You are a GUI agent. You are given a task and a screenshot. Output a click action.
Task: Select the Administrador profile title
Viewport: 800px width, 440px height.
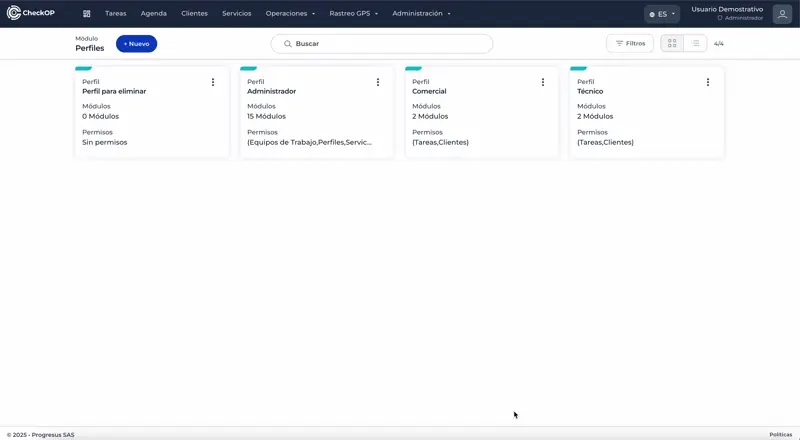click(271, 91)
